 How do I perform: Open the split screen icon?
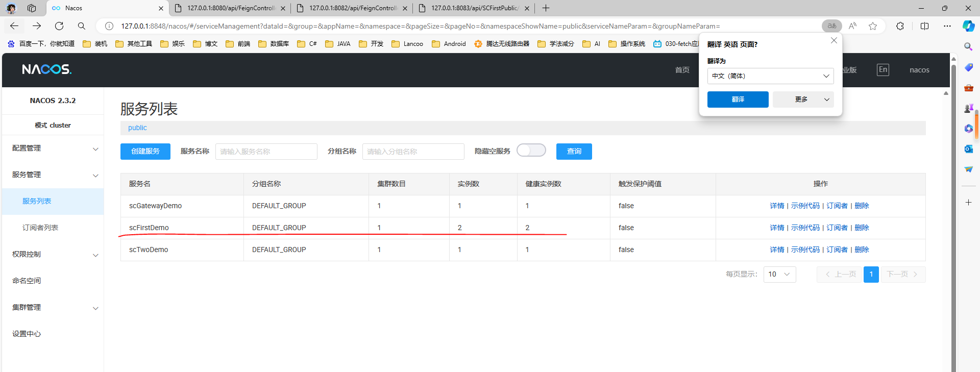924,26
